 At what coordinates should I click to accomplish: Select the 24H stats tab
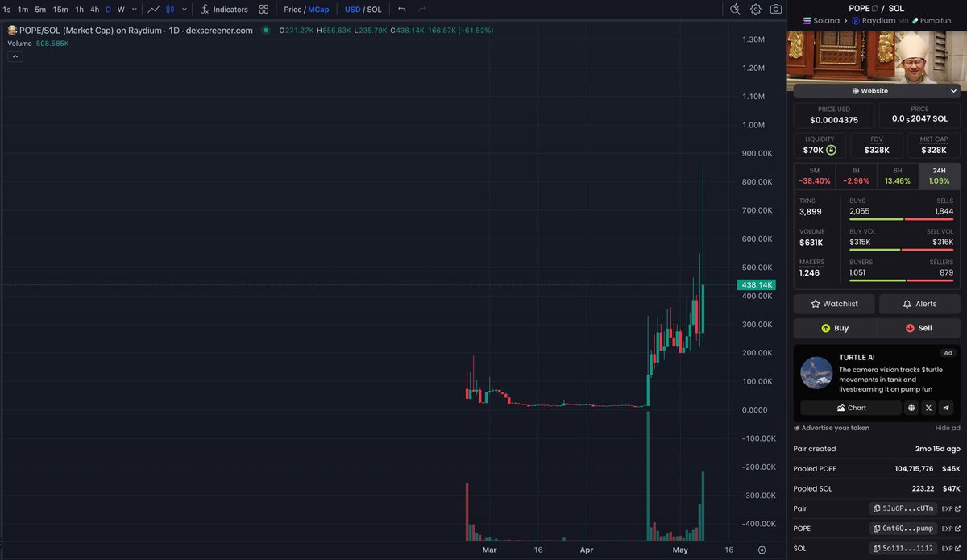(939, 176)
